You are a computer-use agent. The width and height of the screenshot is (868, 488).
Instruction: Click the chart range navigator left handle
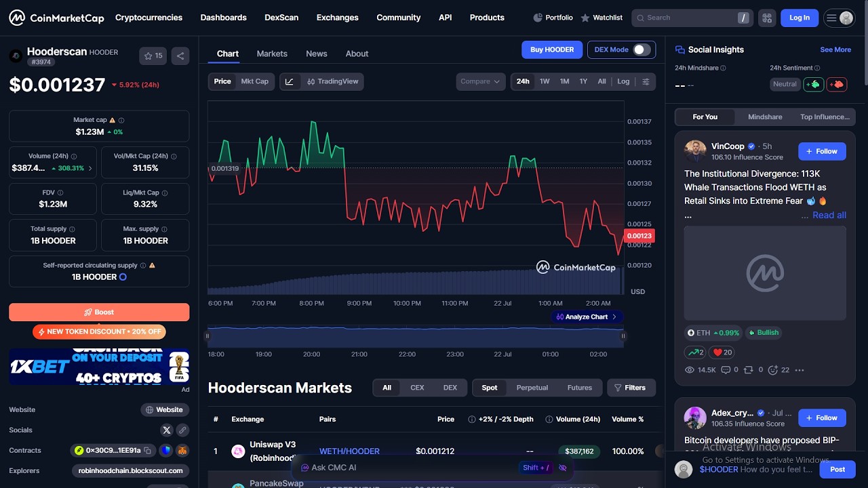tap(208, 335)
